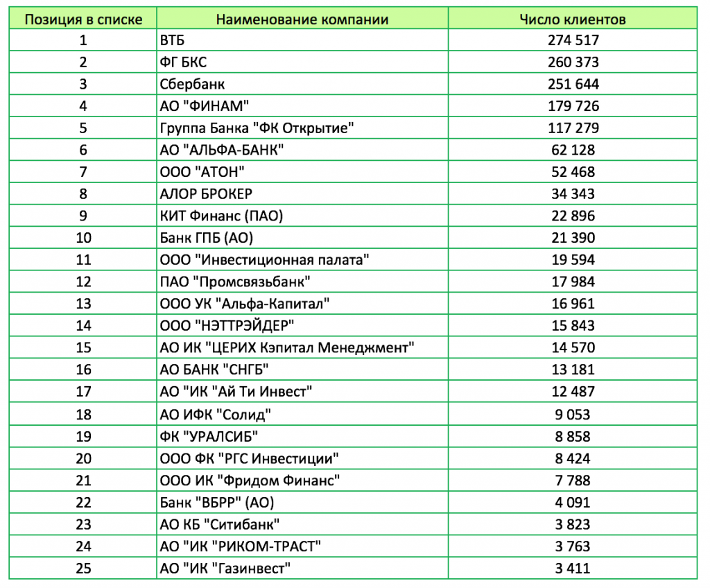Click the client count 8 424
710x588 pixels.
click(x=573, y=458)
